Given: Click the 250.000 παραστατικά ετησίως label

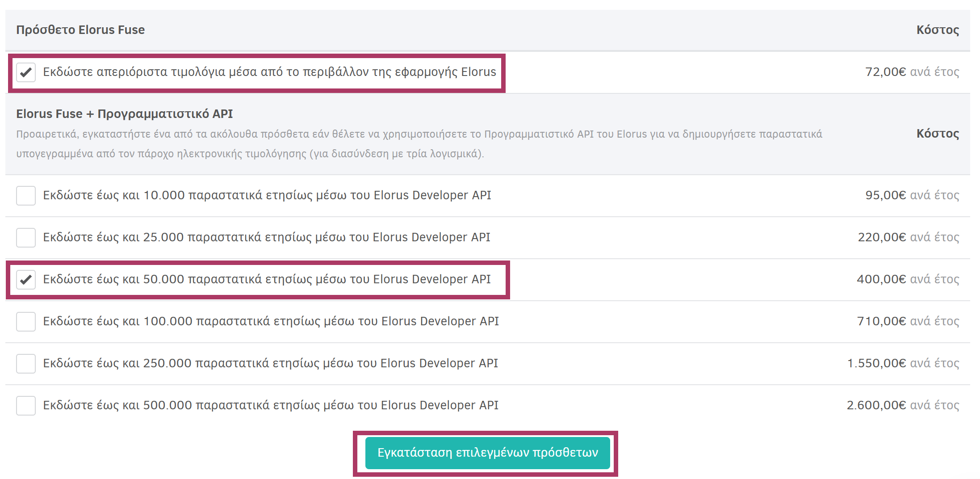Looking at the screenshot, I should click(x=270, y=363).
